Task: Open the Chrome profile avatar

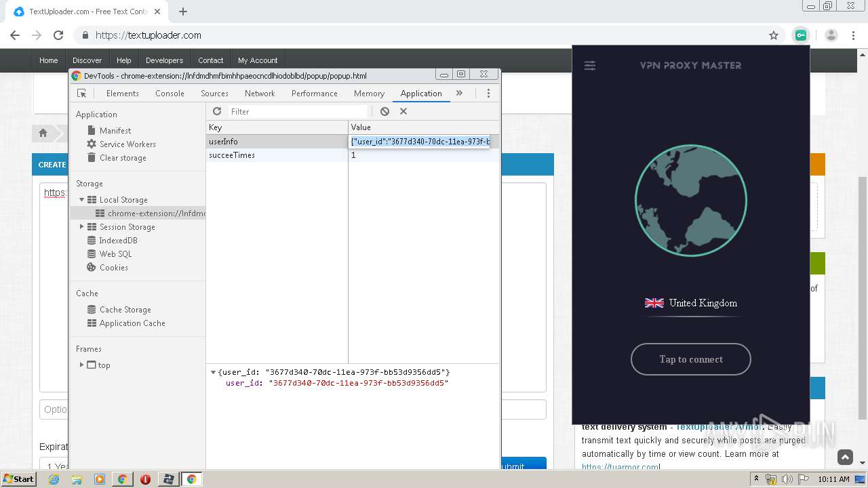Action: tap(831, 35)
